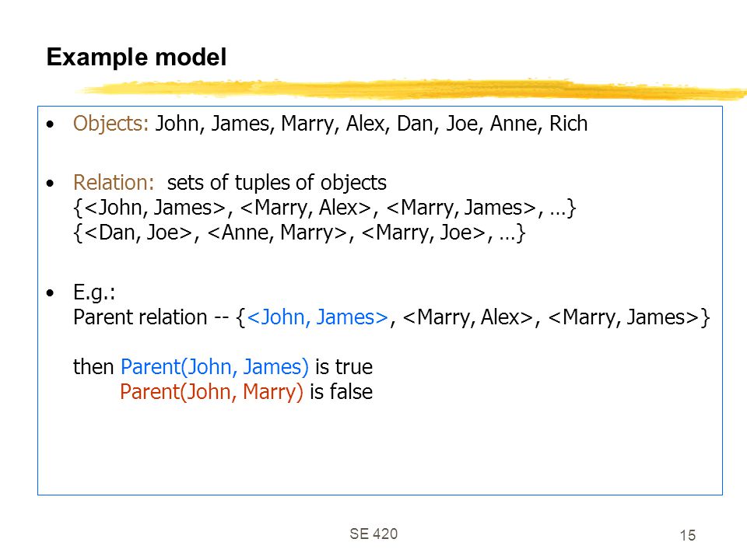Click the blue 'Parent(John, James)' text

(x=215, y=366)
